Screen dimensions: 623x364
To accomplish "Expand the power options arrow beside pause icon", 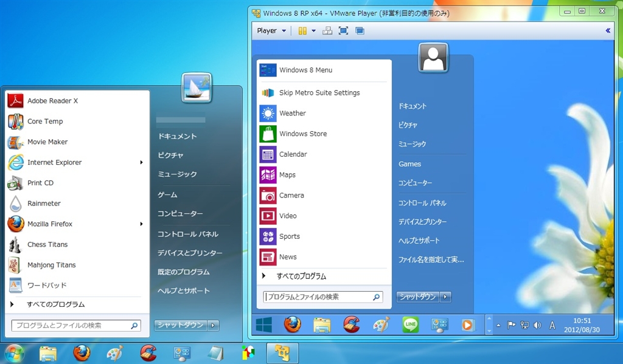I will click(314, 30).
